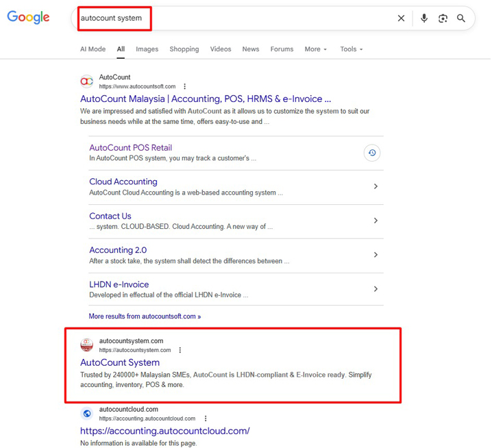This screenshot has height=448, width=492.
Task: Click the 'AutoCount' site name text
Action: (x=115, y=77)
